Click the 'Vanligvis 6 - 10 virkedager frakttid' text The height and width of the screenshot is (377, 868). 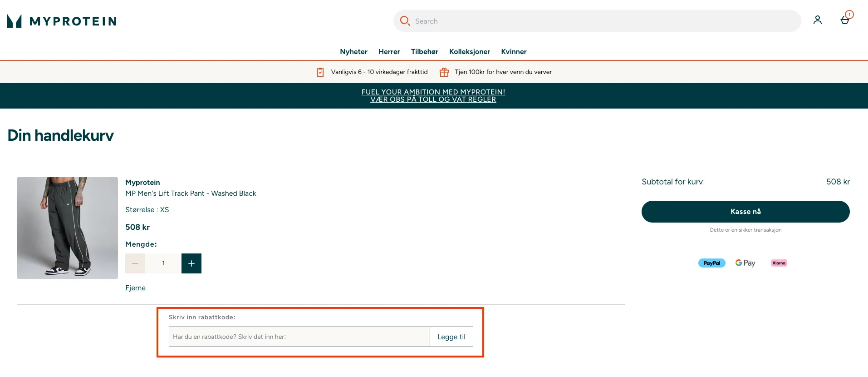379,72
